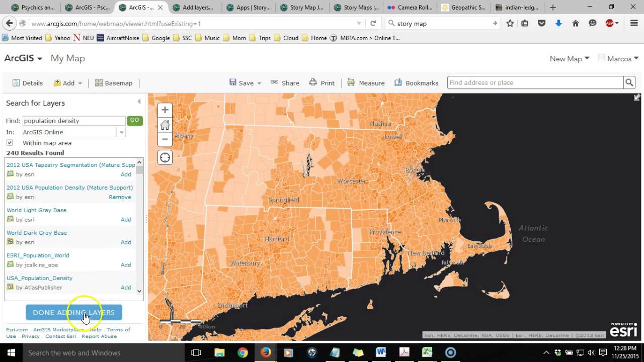Open the ArcGIS Marketplace footer link
Viewport: 644px width, 362px height.
coord(58,330)
